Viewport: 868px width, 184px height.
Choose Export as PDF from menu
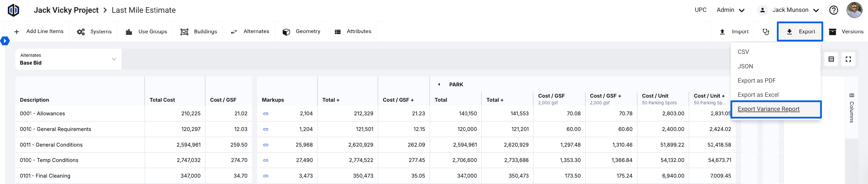click(756, 81)
